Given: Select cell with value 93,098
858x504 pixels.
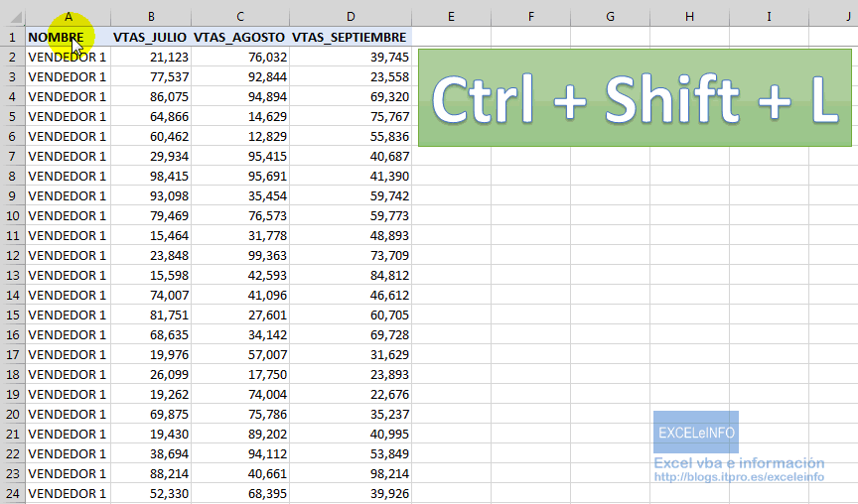Looking at the screenshot, I should (151, 195).
